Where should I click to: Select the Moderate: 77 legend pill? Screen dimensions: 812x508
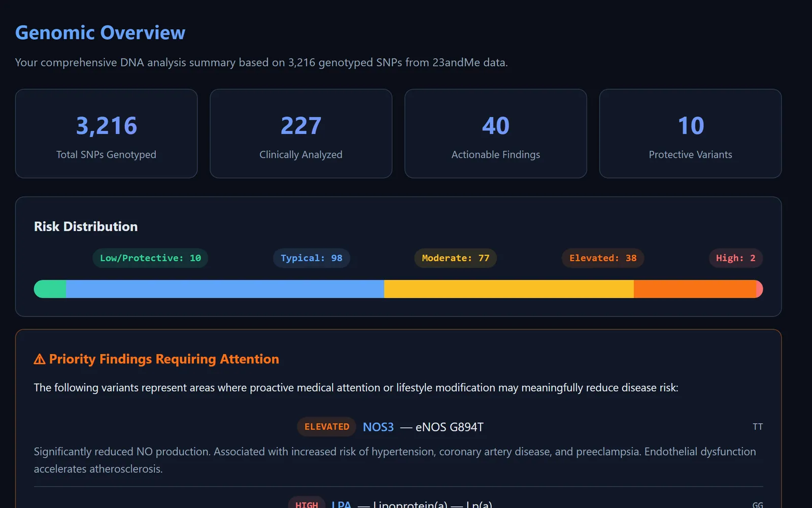[456, 258]
